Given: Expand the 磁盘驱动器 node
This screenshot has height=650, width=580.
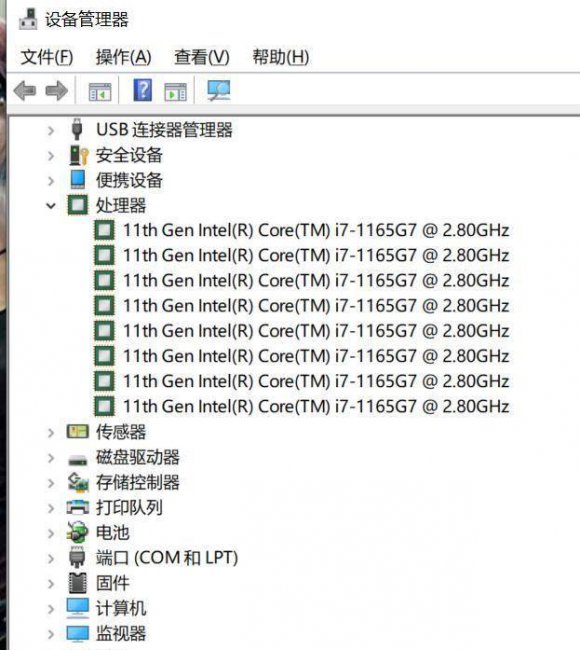Looking at the screenshot, I should click(x=51, y=458).
